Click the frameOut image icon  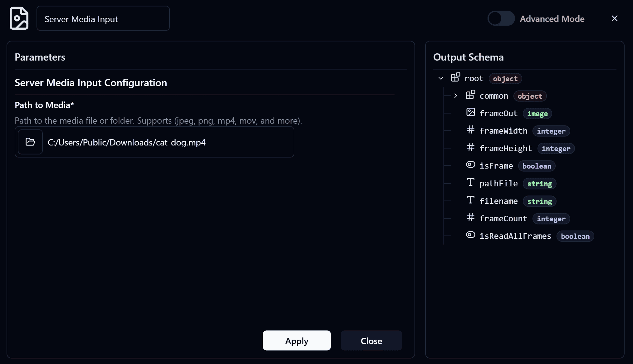(470, 112)
